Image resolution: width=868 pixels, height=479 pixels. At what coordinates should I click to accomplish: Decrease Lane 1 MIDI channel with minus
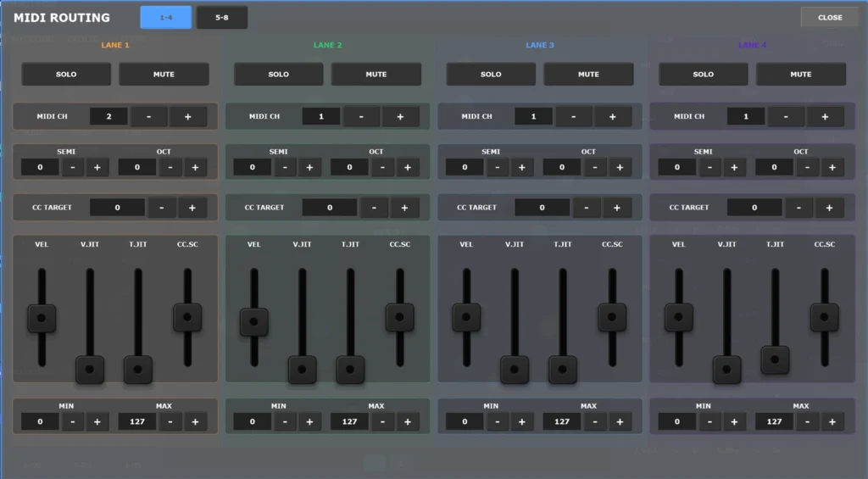pos(149,116)
